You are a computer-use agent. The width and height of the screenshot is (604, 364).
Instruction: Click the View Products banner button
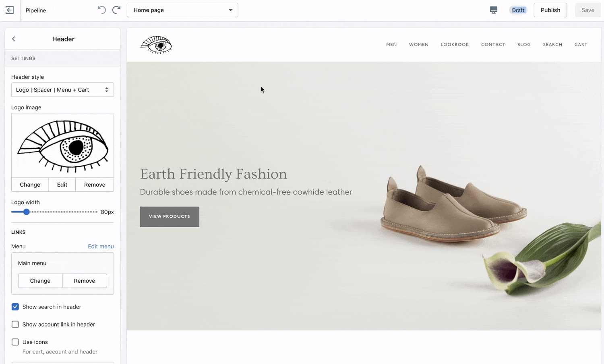[x=170, y=216]
